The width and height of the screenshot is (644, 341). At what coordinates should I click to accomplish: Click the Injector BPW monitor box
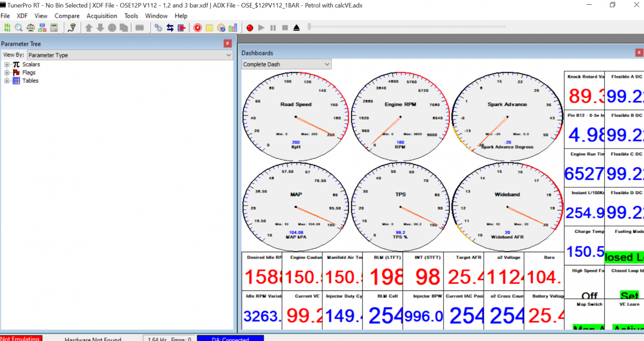423,310
